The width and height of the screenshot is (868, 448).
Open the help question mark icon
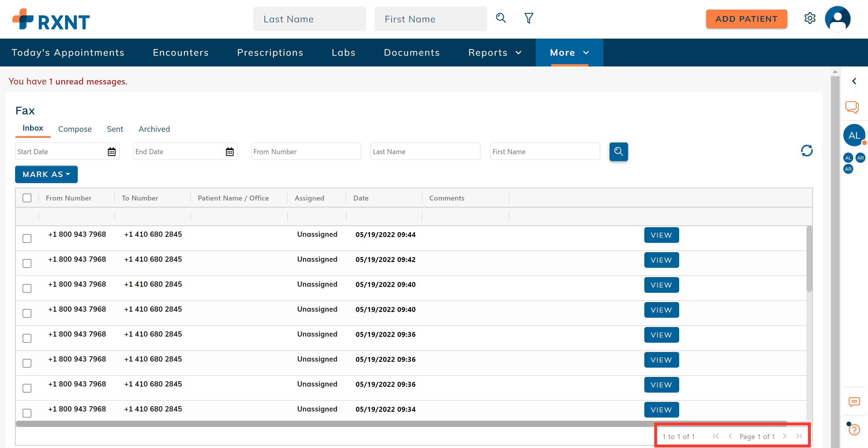pyautogui.click(x=854, y=430)
